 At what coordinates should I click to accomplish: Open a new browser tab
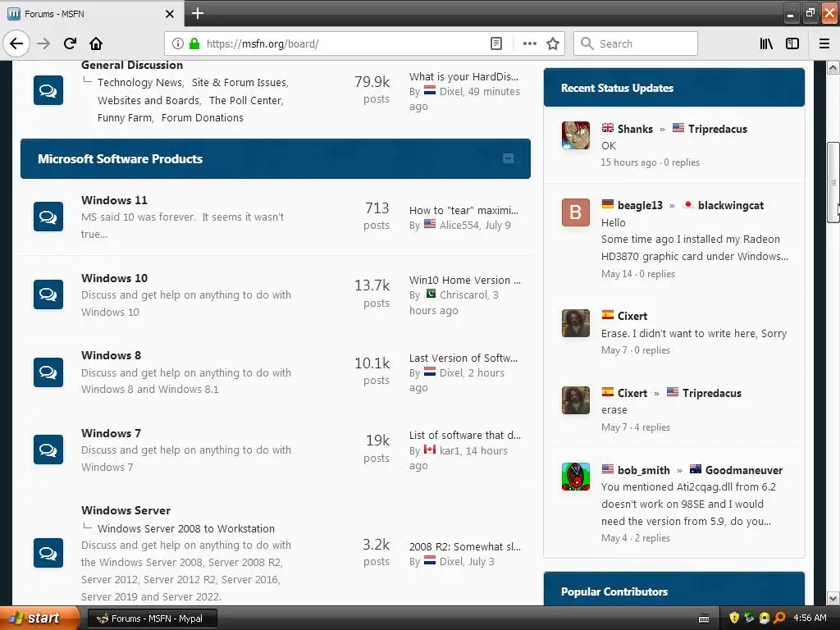click(197, 13)
